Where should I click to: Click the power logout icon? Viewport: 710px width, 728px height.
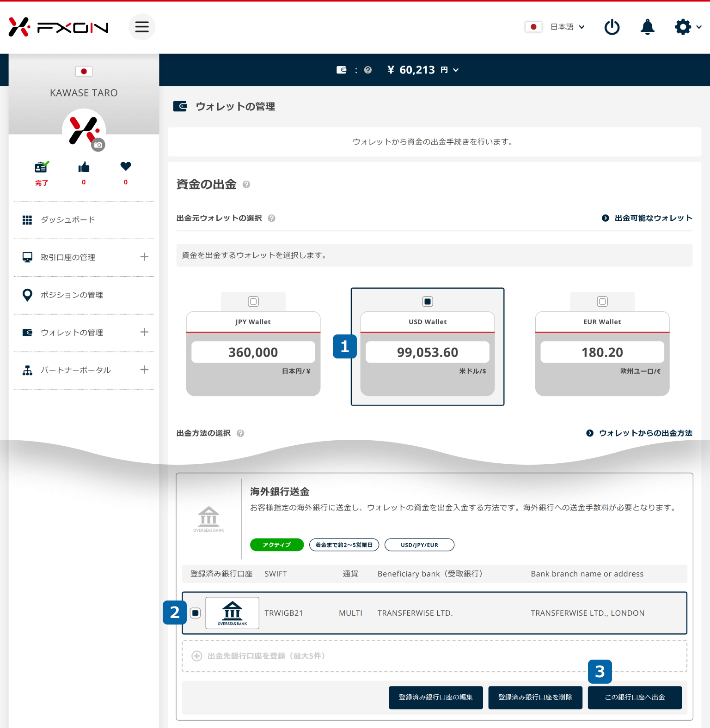tap(612, 27)
